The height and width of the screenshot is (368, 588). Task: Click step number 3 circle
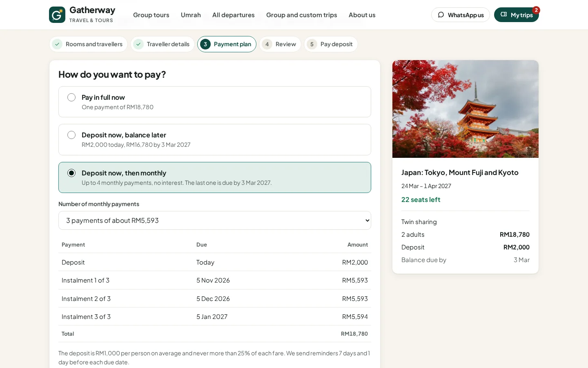(x=205, y=44)
